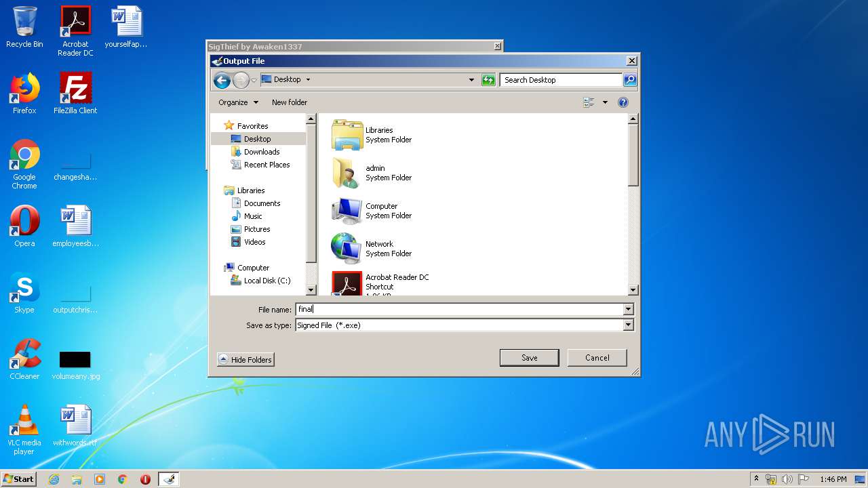Viewport: 868px width, 488px height.
Task: Open the Organize menu
Action: pos(238,102)
